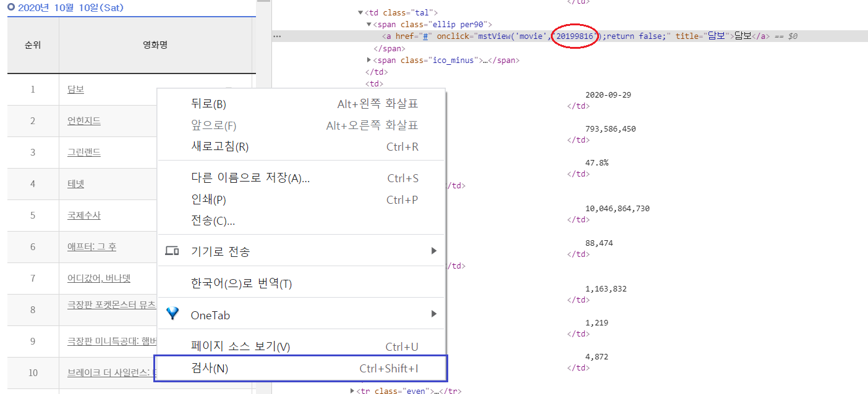Choose 뒤로(B) from the context menu
The height and width of the screenshot is (394, 868).
(x=302, y=104)
